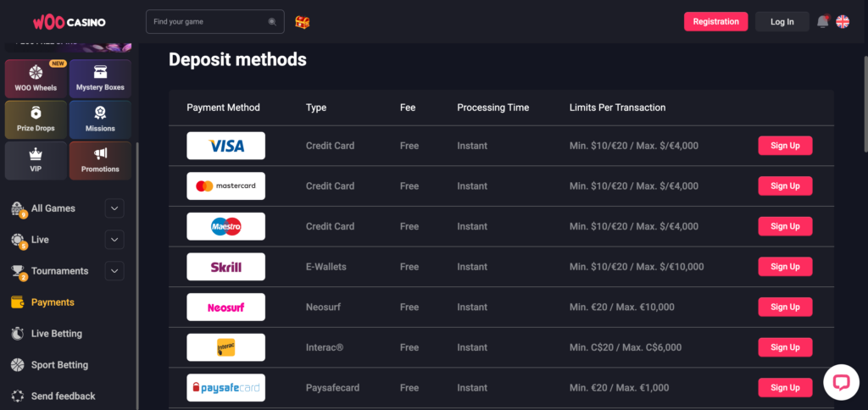Expand the Tournaments submenu chevron

tap(114, 271)
